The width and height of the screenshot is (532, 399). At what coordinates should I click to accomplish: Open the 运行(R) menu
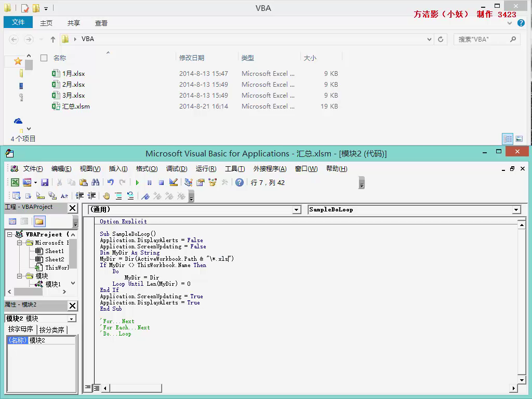tap(206, 169)
